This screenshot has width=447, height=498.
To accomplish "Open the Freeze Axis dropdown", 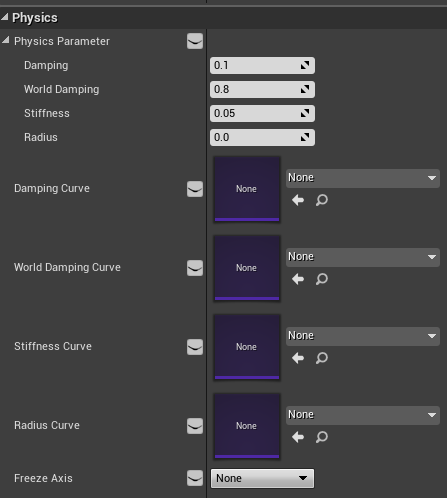I will (x=262, y=478).
